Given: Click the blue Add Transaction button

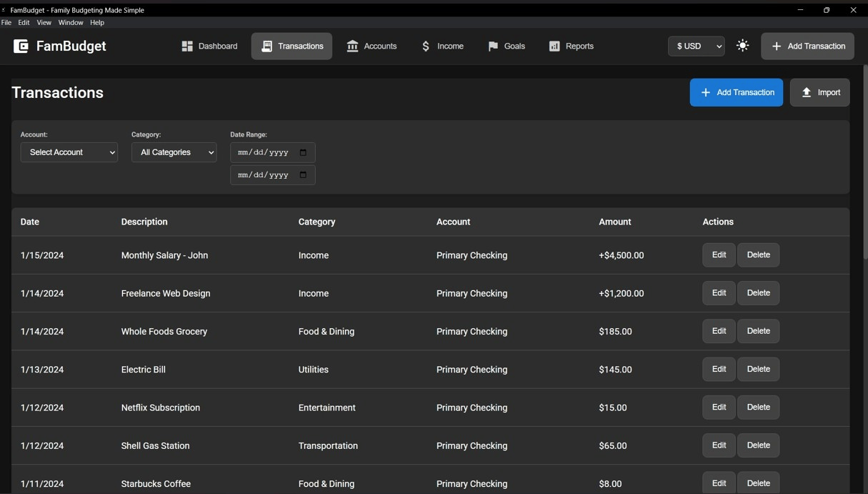Looking at the screenshot, I should click(x=737, y=92).
